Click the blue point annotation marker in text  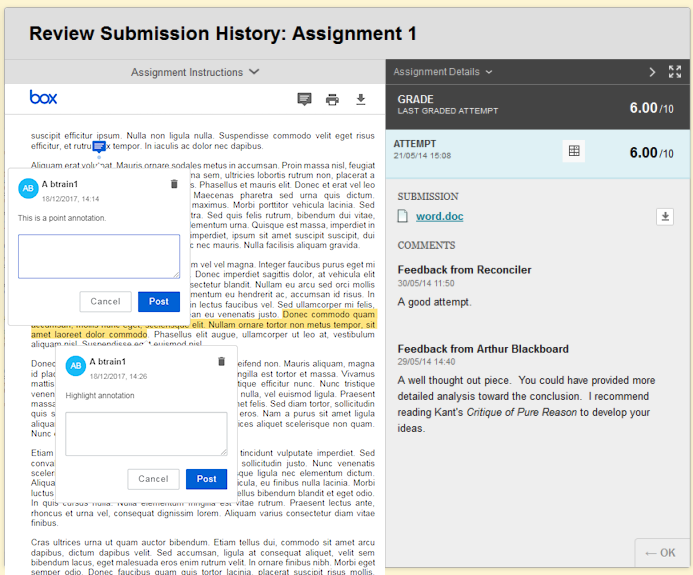click(99, 146)
